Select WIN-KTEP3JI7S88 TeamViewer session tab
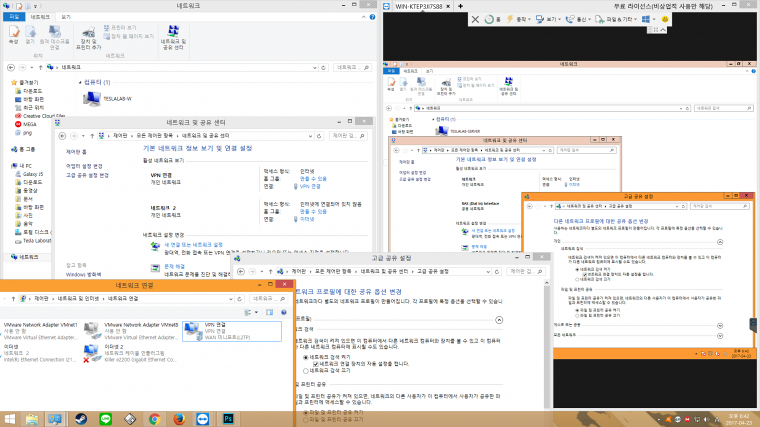The height and width of the screenshot is (427, 760). pyautogui.click(x=419, y=6)
